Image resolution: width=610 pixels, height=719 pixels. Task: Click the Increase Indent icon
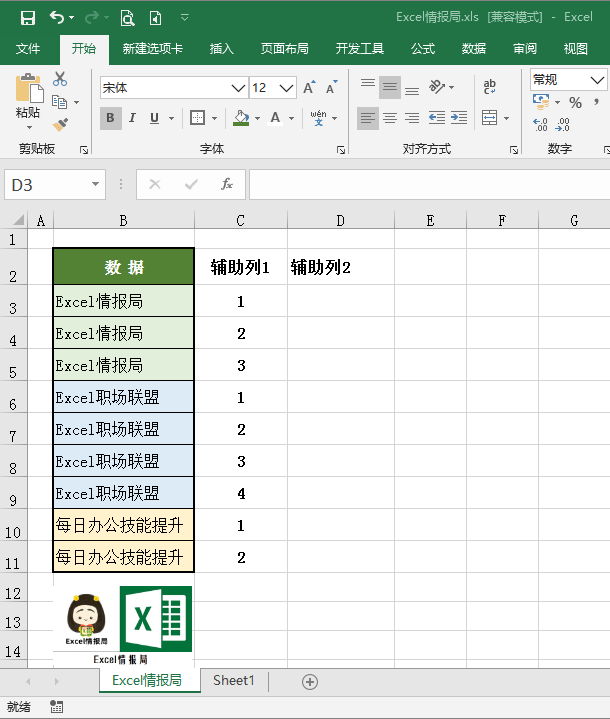tap(459, 118)
